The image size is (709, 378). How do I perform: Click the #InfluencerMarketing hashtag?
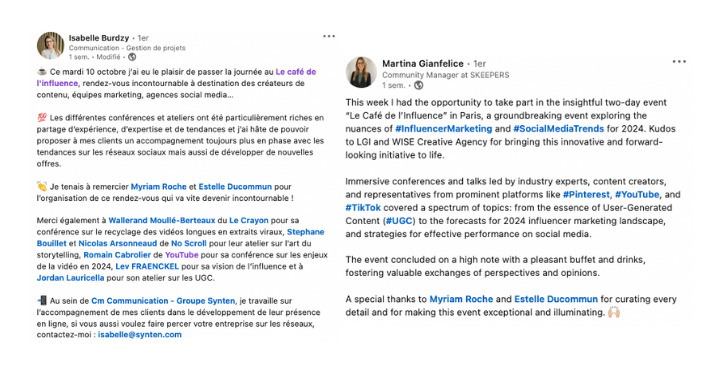443,128
